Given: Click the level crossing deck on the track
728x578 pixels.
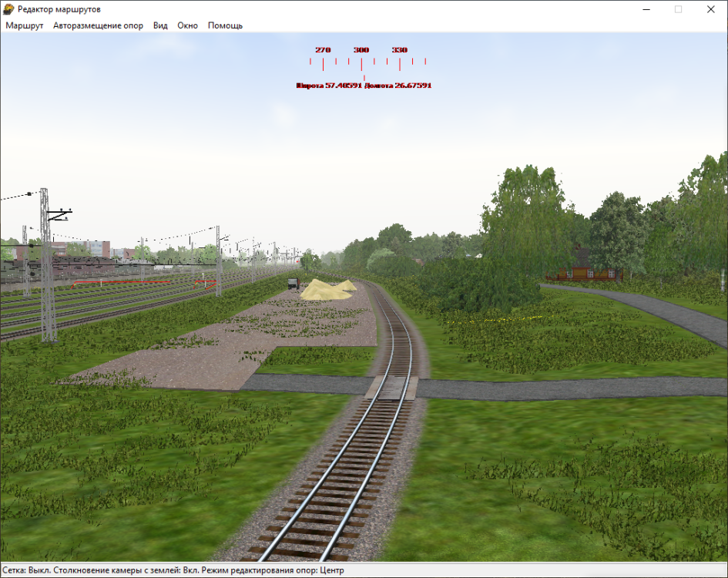Looking at the screenshot, I should coord(391,387).
